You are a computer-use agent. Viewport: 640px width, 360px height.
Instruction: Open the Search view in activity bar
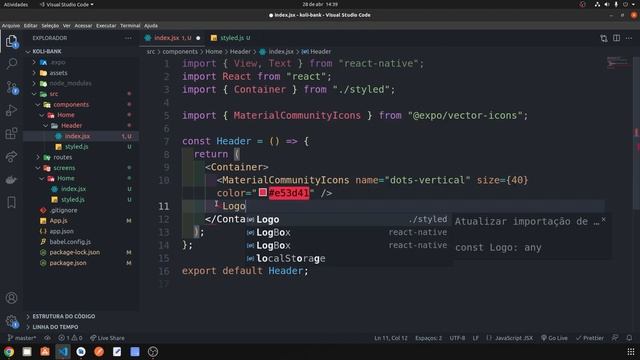[x=11, y=64]
